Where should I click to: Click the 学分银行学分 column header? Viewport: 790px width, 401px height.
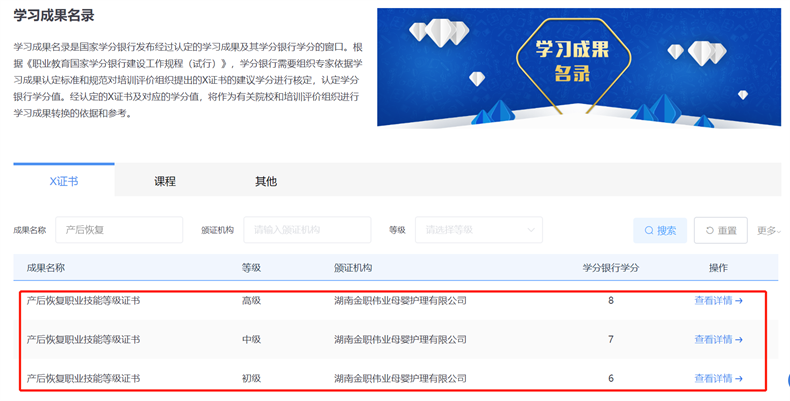pos(611,268)
